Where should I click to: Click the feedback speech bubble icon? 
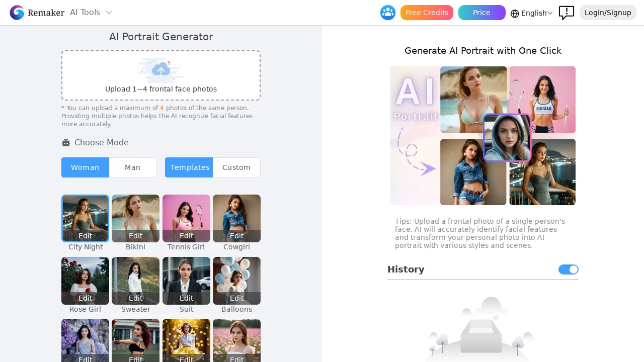pos(567,13)
